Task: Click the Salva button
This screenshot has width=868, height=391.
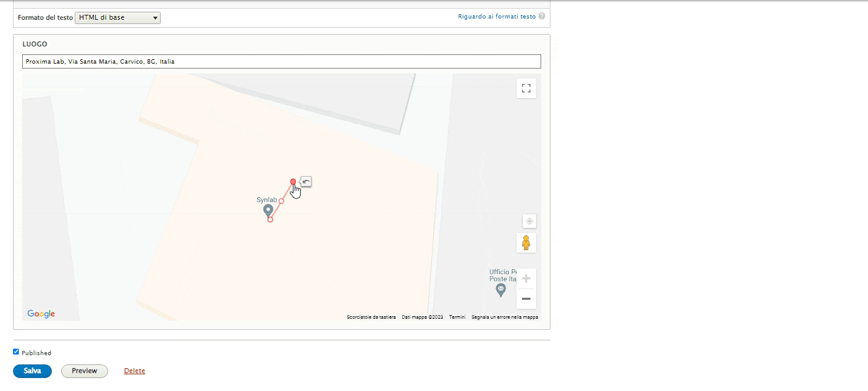Action: 32,371
